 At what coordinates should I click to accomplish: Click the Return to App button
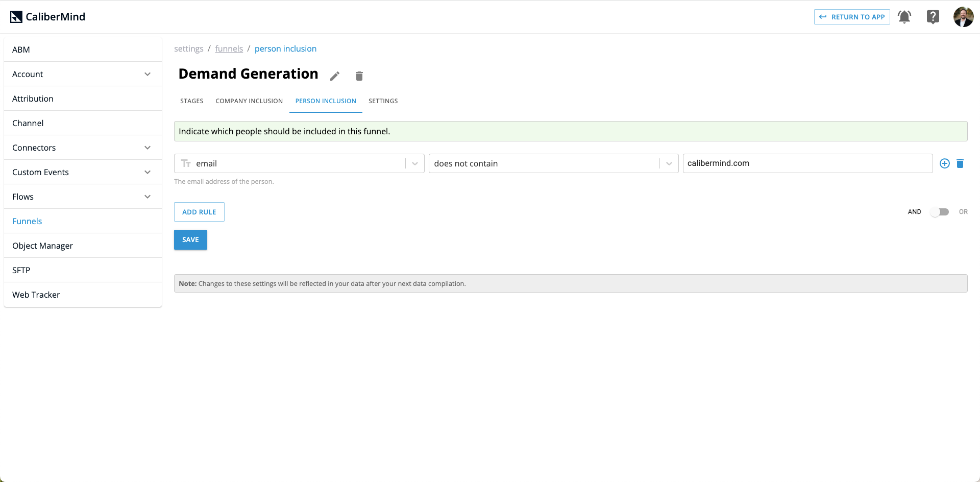pos(852,17)
